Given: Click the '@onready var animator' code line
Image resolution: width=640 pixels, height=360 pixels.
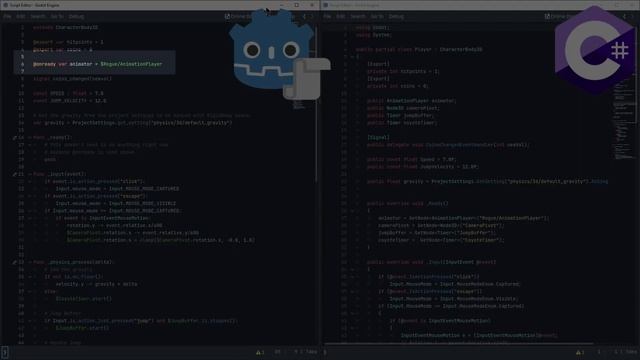Looking at the screenshot, I should tap(98, 64).
